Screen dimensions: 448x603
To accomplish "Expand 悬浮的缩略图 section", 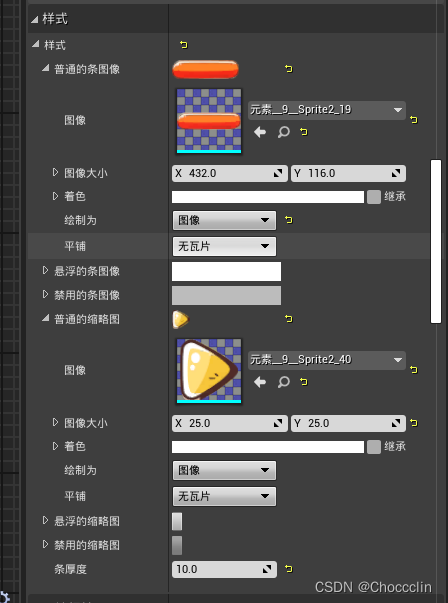I will point(45,521).
